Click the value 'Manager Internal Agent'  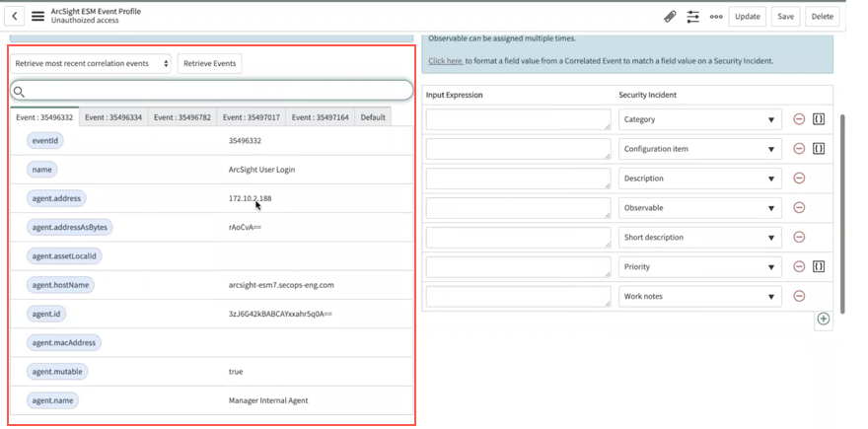268,400
